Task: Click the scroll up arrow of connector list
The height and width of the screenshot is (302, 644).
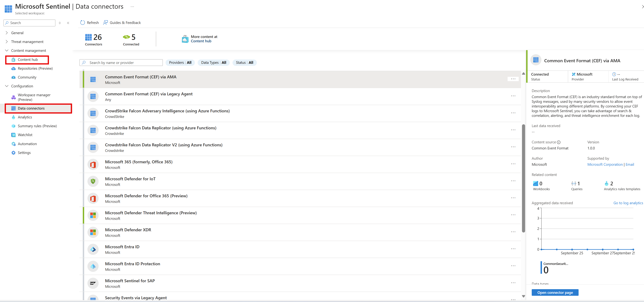Action: 523,74
